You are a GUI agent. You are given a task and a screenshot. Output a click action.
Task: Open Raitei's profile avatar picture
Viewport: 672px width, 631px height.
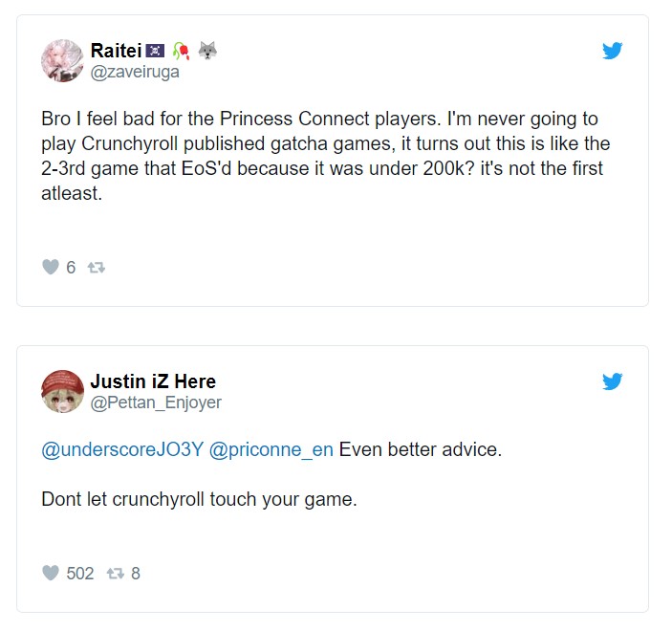point(62,60)
